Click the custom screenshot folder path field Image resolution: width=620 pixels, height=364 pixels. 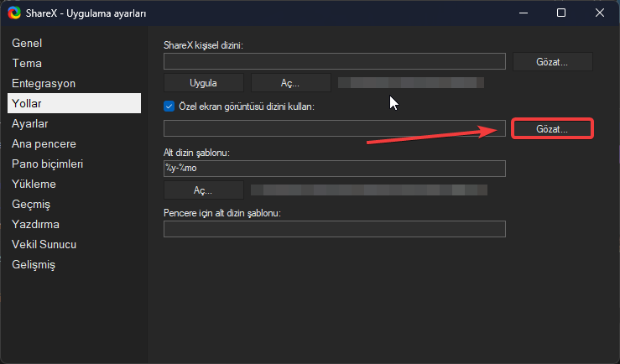pos(335,128)
